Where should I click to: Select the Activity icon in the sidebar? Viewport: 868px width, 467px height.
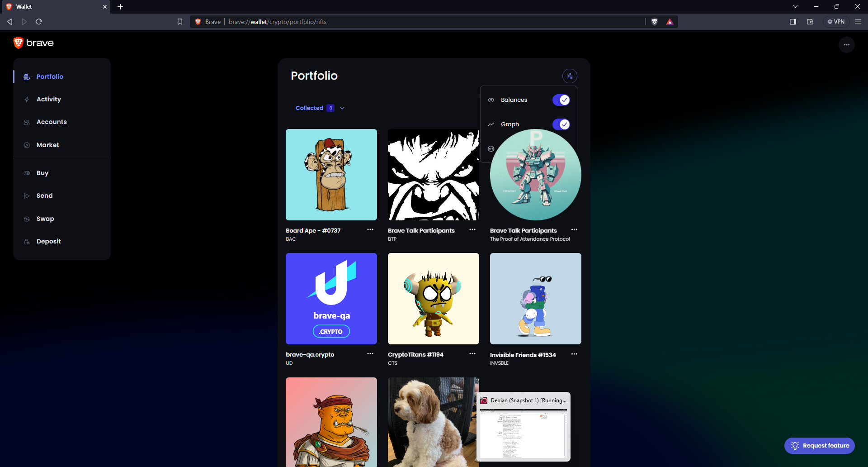[27, 99]
